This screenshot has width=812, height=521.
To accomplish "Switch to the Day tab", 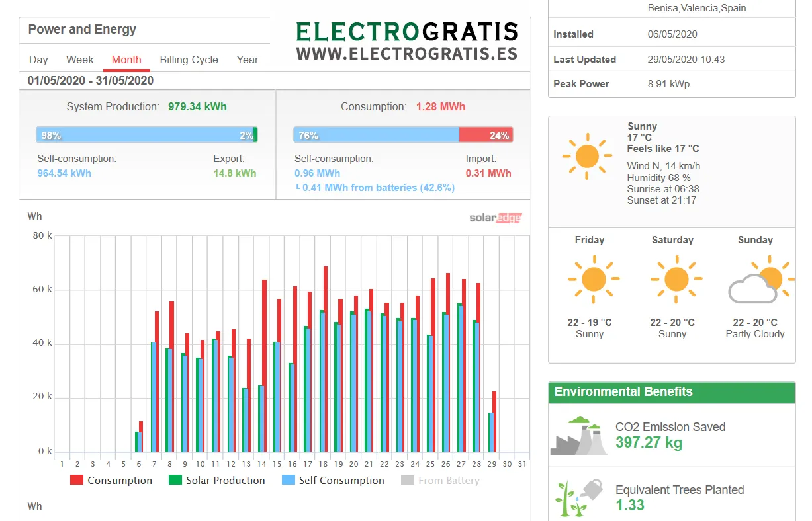I will point(38,60).
